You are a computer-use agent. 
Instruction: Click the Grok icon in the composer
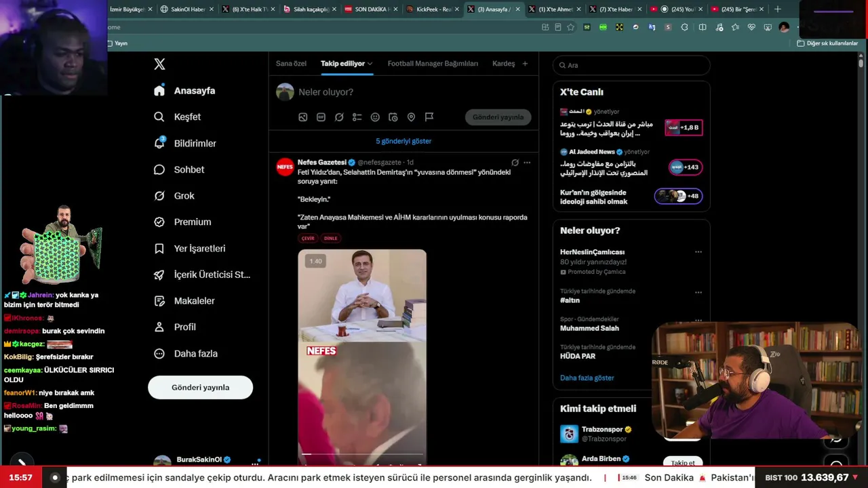tap(339, 117)
